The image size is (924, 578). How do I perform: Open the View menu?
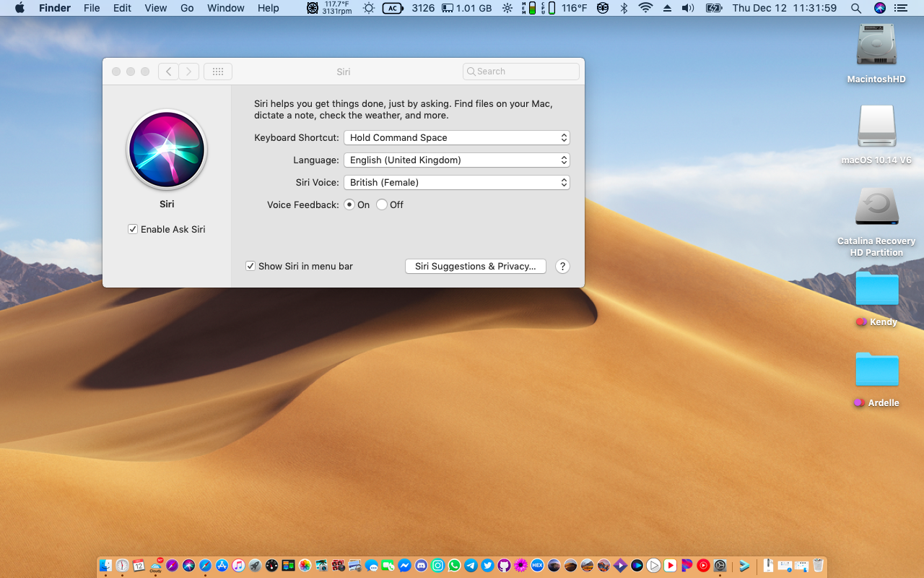[156, 8]
